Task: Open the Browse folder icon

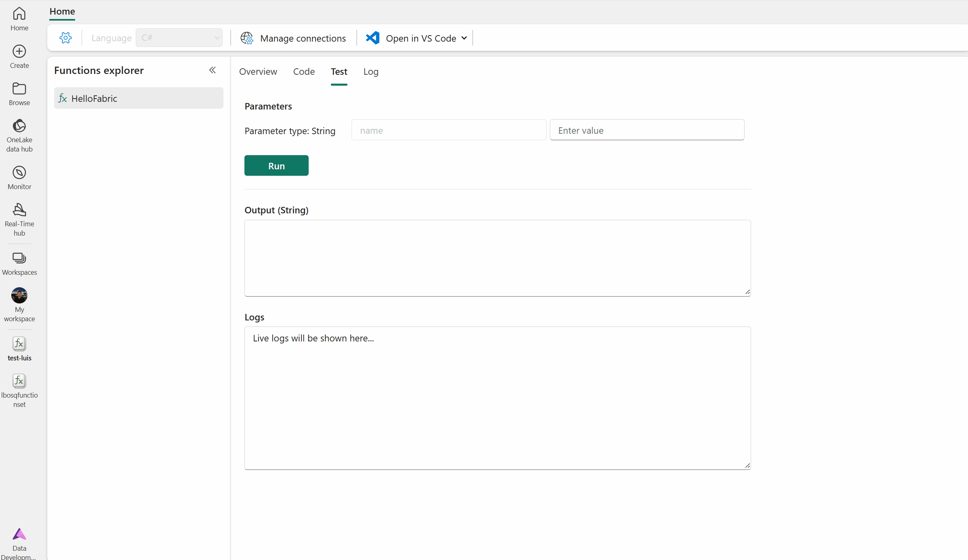Action: coord(19,88)
